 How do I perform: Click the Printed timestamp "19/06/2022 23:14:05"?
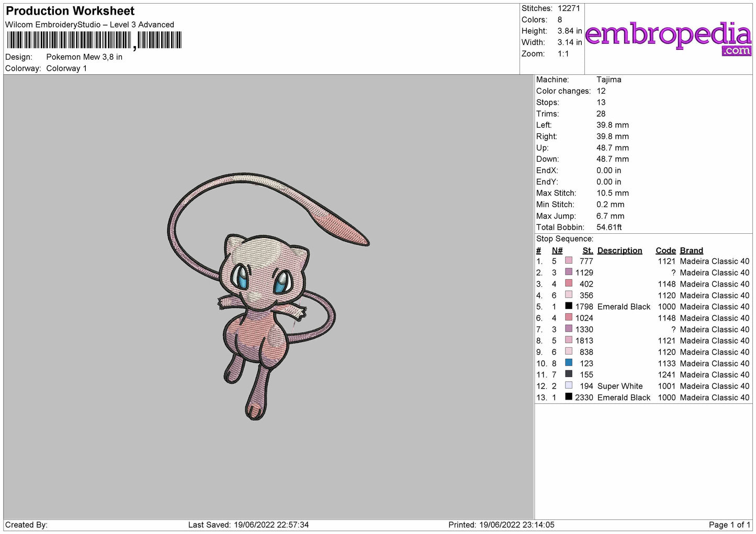tap(517, 525)
